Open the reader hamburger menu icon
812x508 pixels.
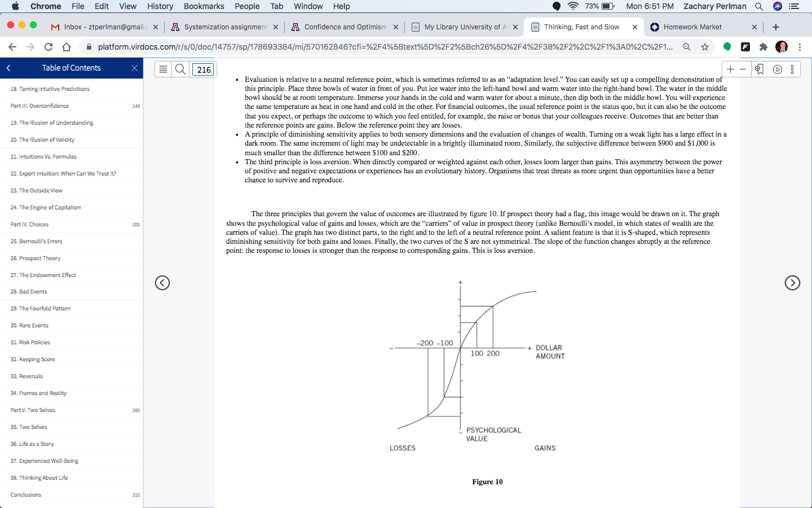pyautogui.click(x=163, y=69)
